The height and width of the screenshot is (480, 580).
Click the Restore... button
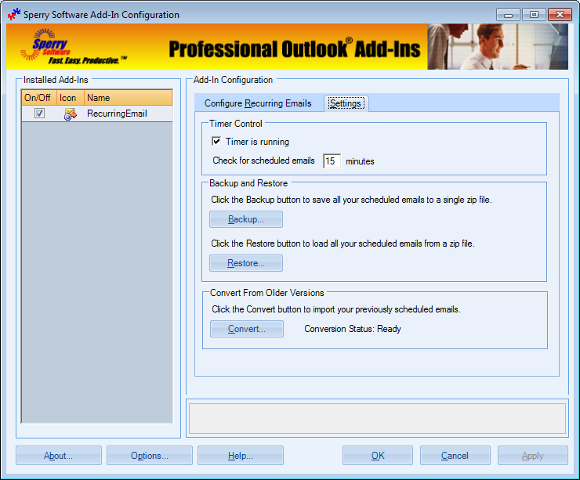[246, 263]
